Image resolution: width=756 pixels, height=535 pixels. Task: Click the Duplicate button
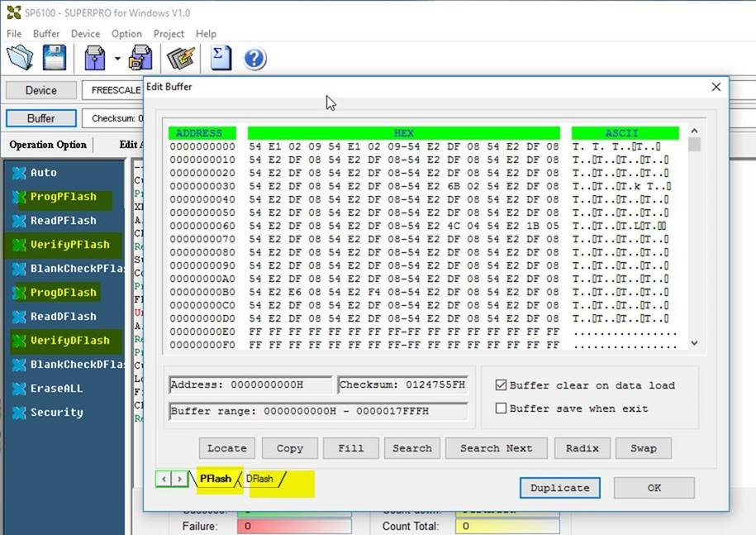[559, 488]
